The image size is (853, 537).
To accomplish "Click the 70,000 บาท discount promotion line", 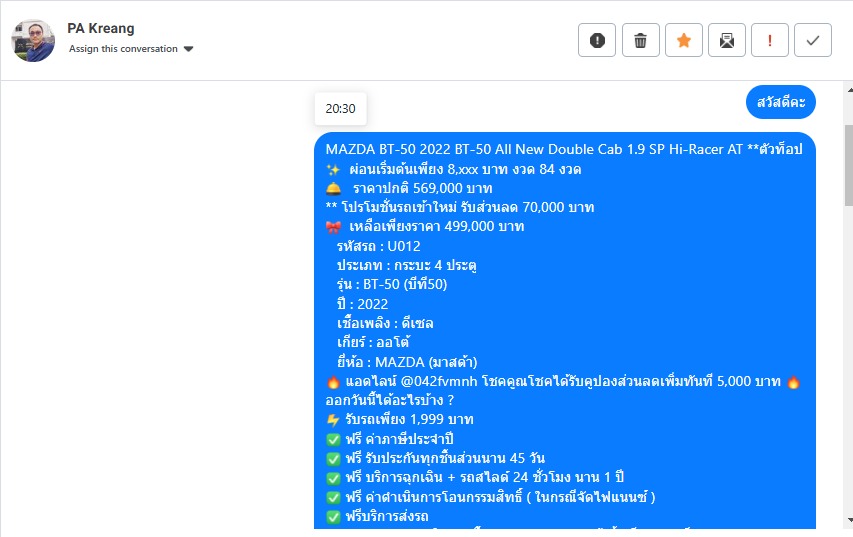I will click(x=460, y=207).
